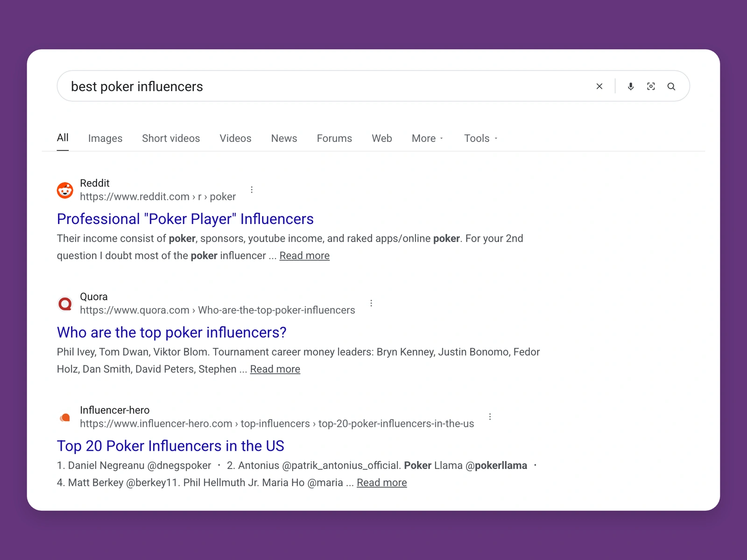
Task: Open Influencer-hero result's three-dot options menu
Action: click(x=490, y=416)
